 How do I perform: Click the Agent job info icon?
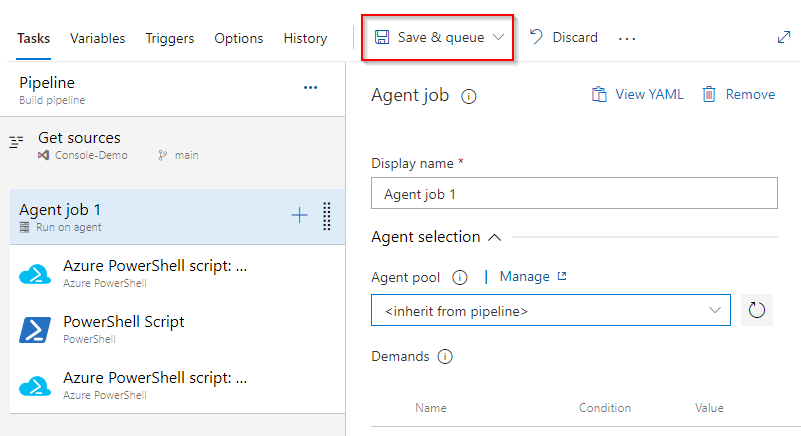pyautogui.click(x=468, y=96)
